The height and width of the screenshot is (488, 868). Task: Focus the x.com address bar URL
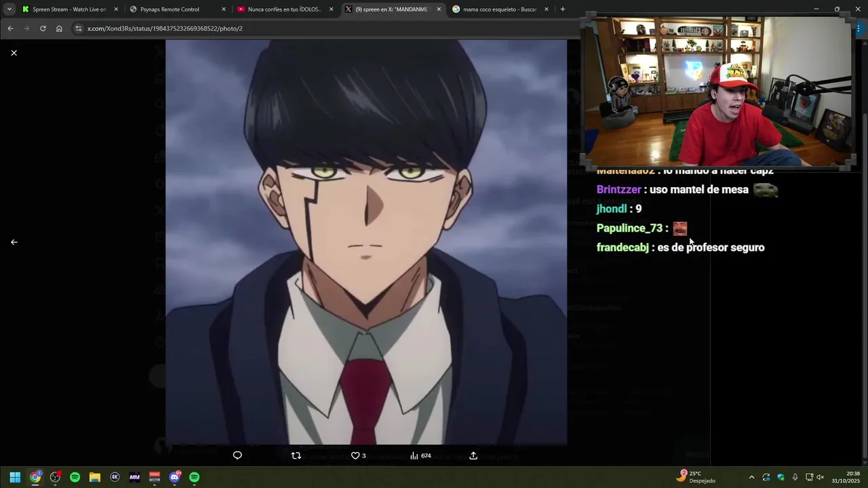click(165, 28)
